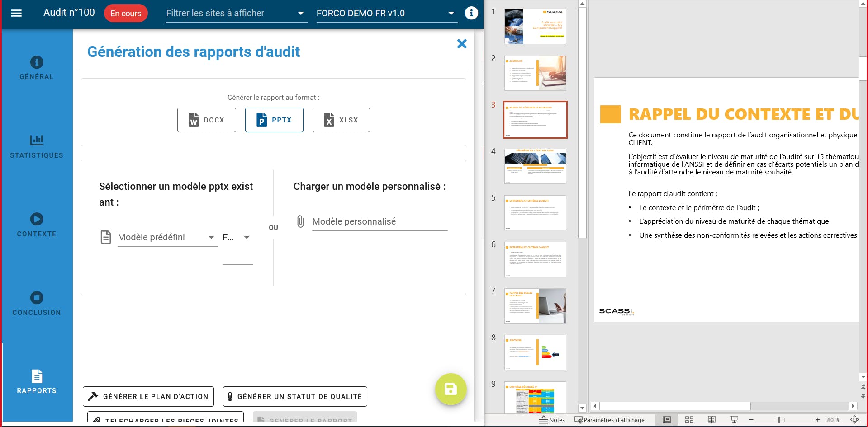Open PowerPoint slide sorter view
The image size is (868, 427).
(689, 420)
